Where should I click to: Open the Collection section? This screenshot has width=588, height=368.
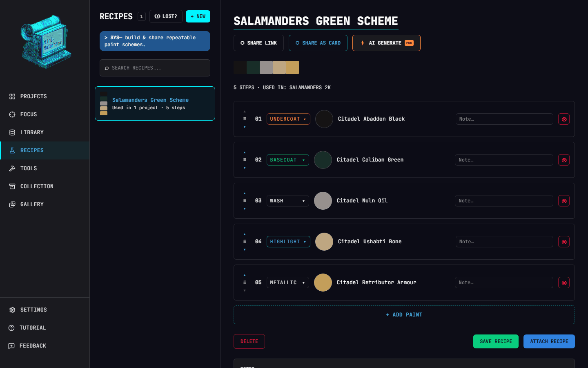[45, 186]
